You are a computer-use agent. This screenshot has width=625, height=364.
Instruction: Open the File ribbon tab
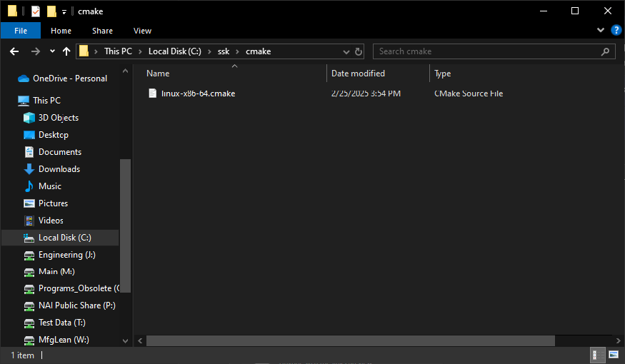coord(21,31)
